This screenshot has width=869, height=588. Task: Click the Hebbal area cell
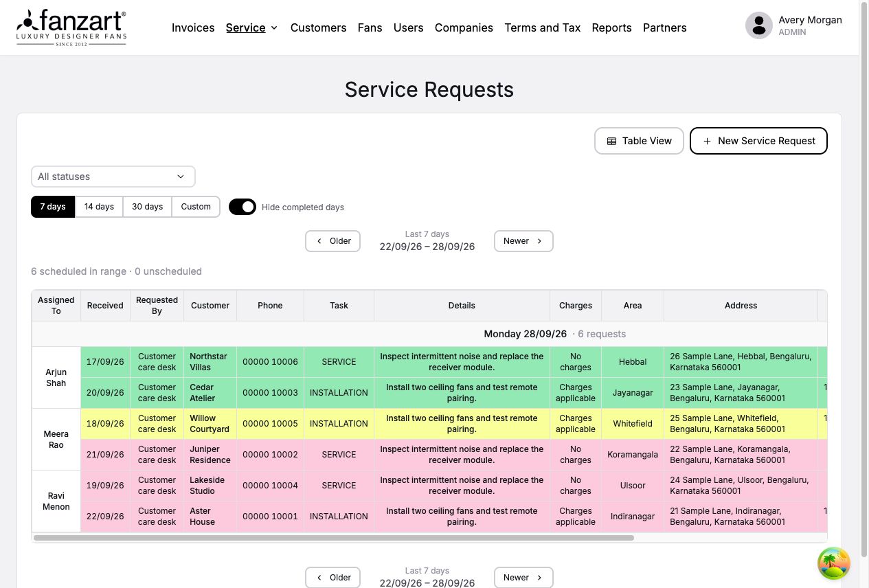[633, 362]
